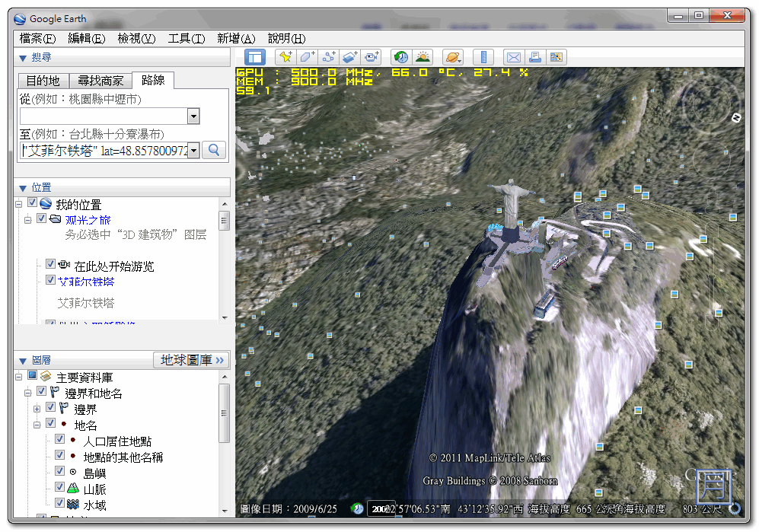759x532 pixels.
Task: Select the add path tool
Action: [328, 57]
